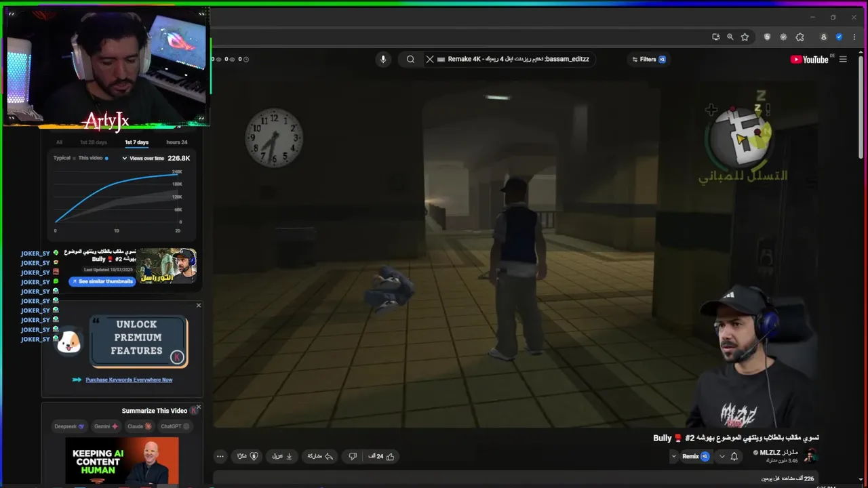The height and width of the screenshot is (488, 868).
Task: Click the blue checkmark extension icon
Action: coord(839,37)
